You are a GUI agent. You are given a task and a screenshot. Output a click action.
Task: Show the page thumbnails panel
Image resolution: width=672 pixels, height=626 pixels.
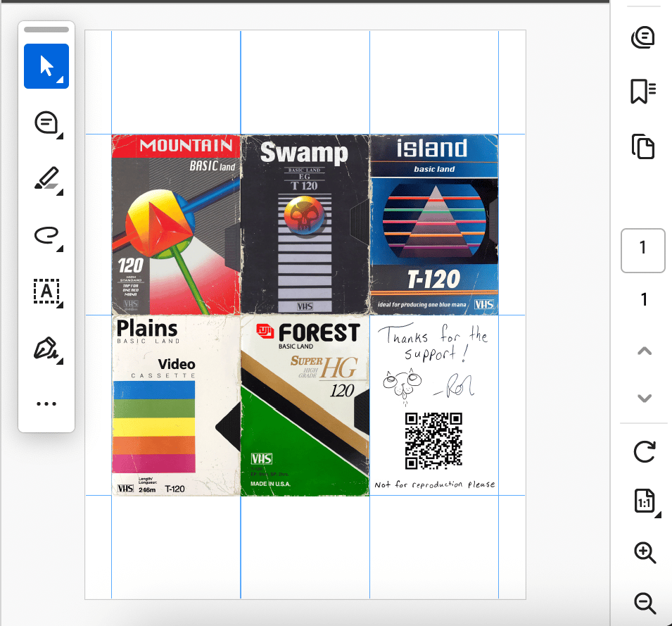pos(643,146)
